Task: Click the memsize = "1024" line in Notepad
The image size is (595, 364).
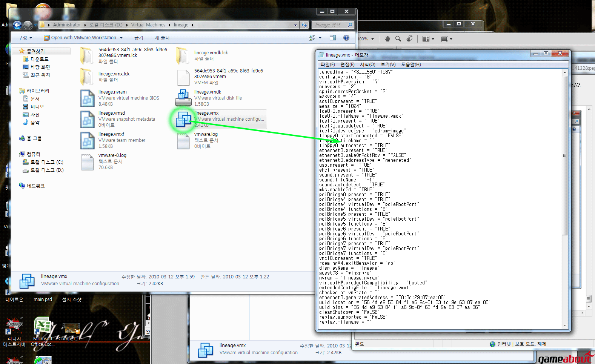Action: tap(340, 106)
